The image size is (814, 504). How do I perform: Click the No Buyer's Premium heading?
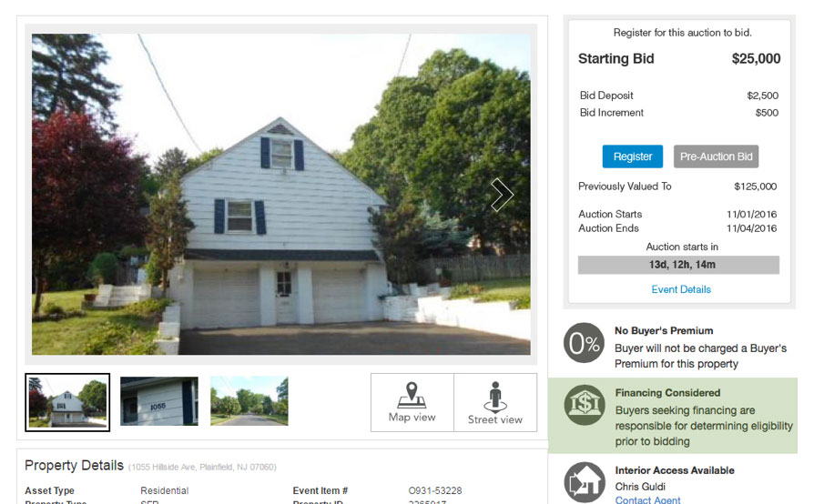coord(664,330)
